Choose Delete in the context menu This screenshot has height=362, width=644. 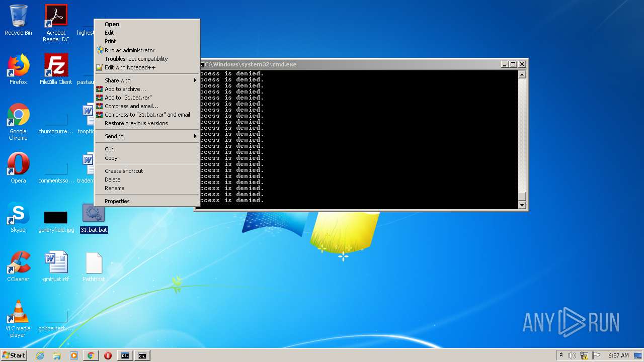point(147,179)
